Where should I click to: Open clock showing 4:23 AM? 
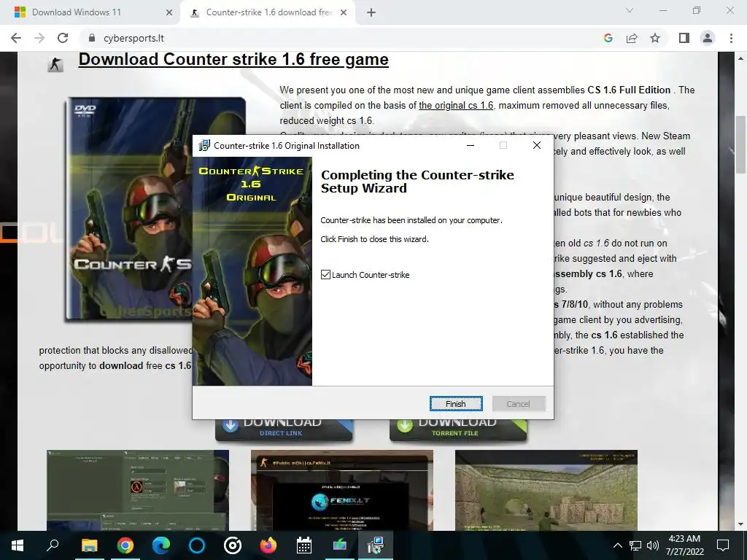(684, 545)
